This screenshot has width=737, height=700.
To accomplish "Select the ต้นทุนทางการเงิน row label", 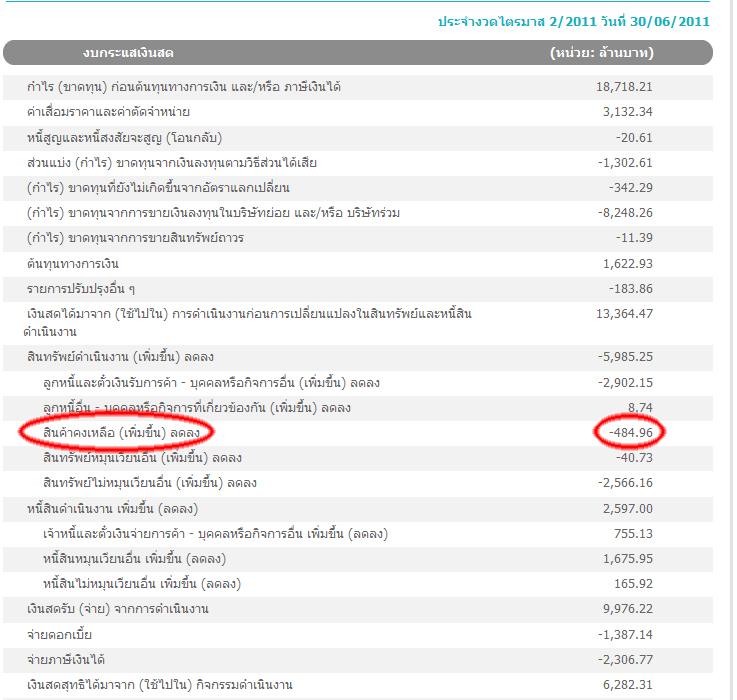I will coord(73,264).
